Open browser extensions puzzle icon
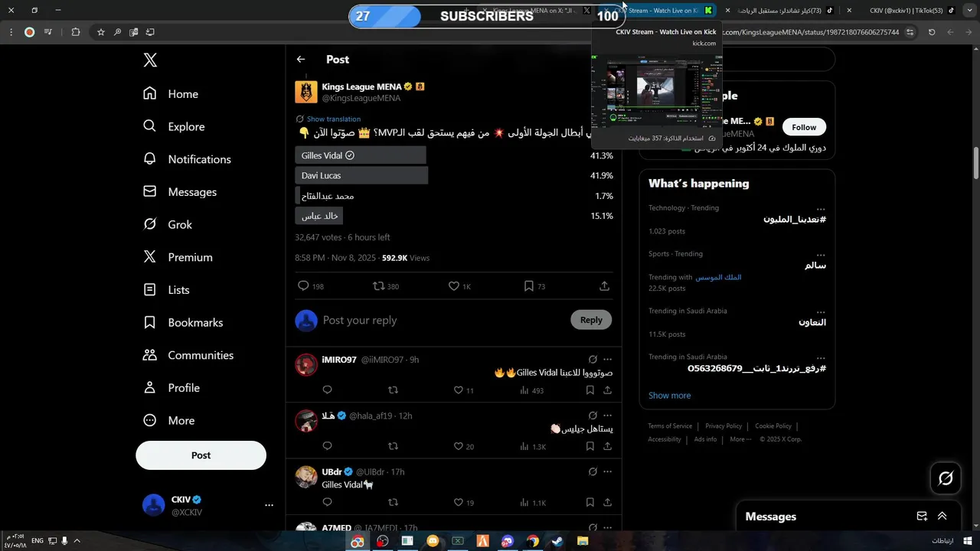This screenshot has width=980, height=551. tap(75, 32)
